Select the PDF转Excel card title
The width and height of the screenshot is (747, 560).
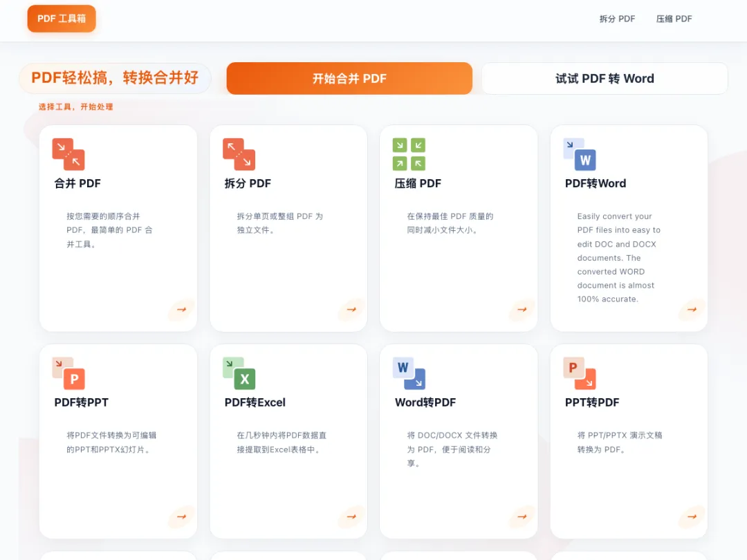(255, 402)
